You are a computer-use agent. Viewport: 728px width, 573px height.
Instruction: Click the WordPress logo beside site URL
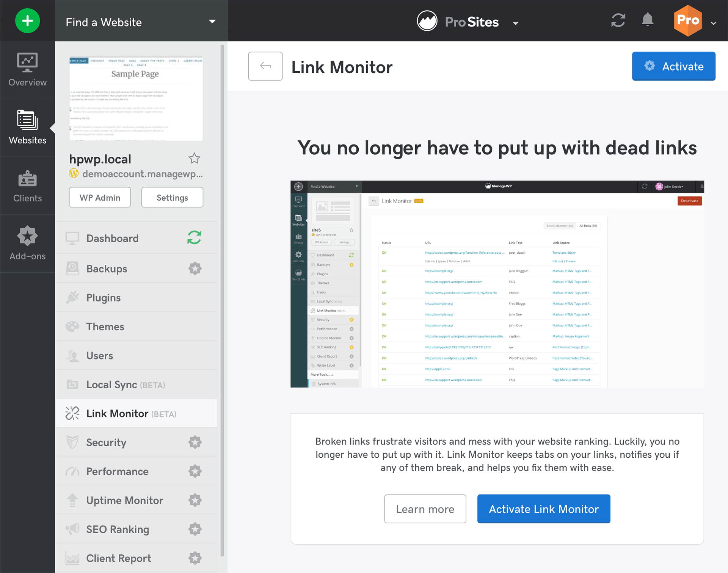[74, 174]
